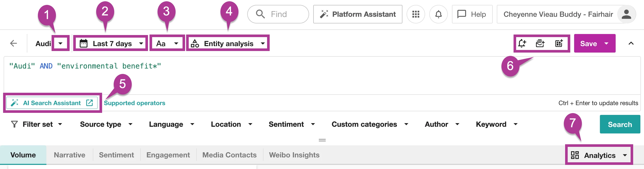Collapse the search panel with chevron up

pos(631,43)
